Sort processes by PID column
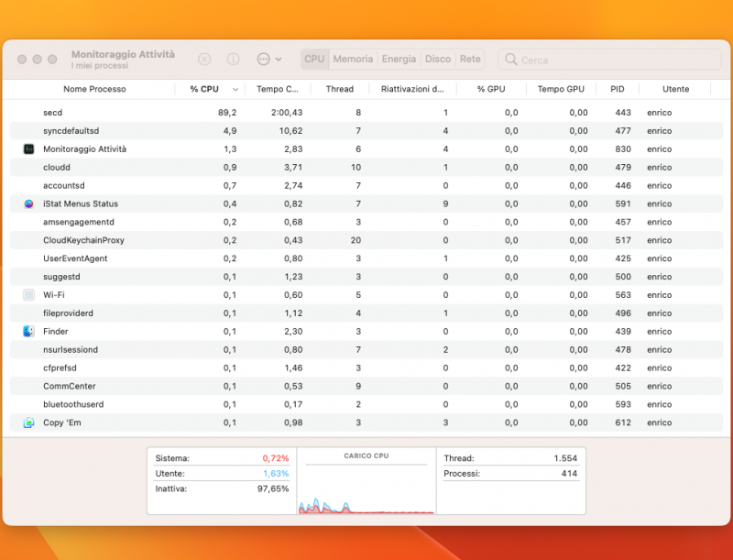 pyautogui.click(x=617, y=89)
